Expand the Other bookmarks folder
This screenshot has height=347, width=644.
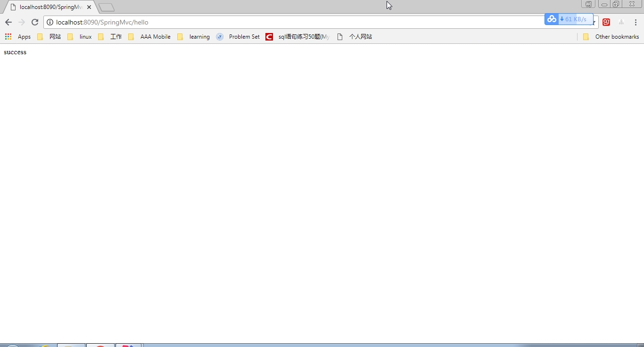pos(611,37)
